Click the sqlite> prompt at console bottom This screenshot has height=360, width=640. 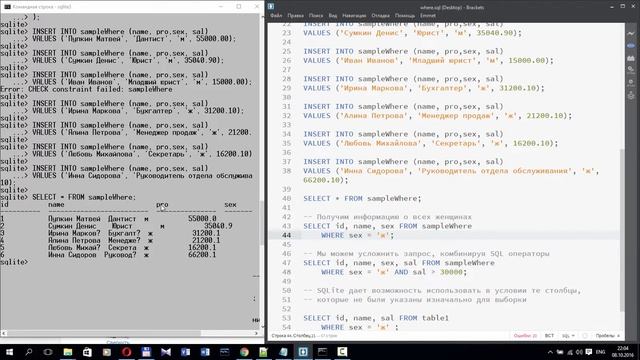coord(14,262)
